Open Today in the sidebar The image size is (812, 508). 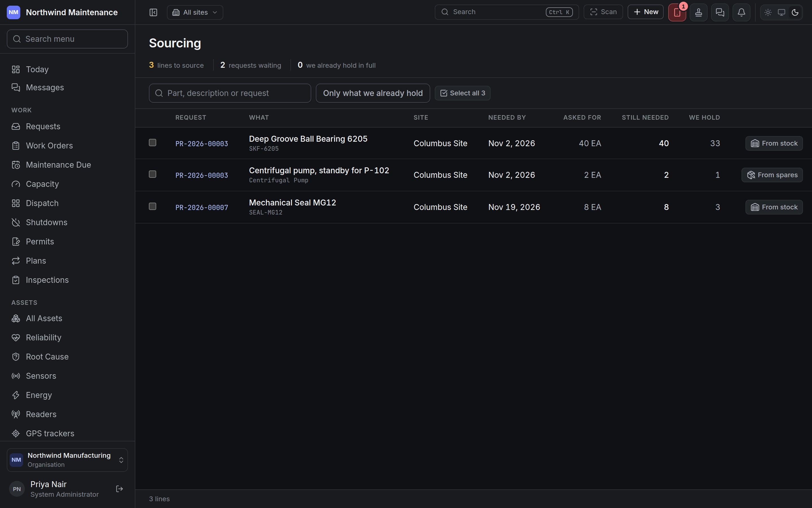(67, 69)
